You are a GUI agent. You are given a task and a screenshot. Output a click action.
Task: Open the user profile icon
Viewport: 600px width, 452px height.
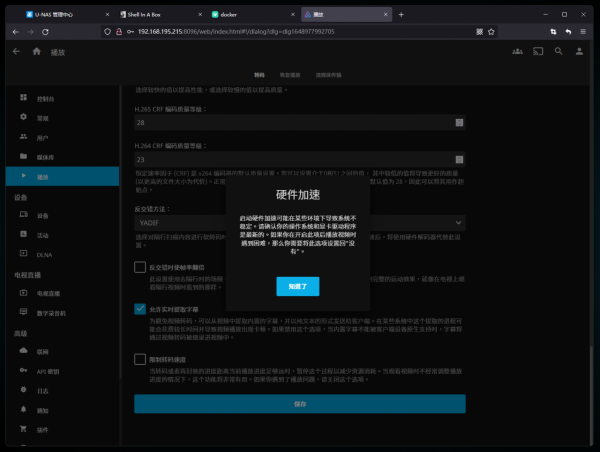pos(579,51)
